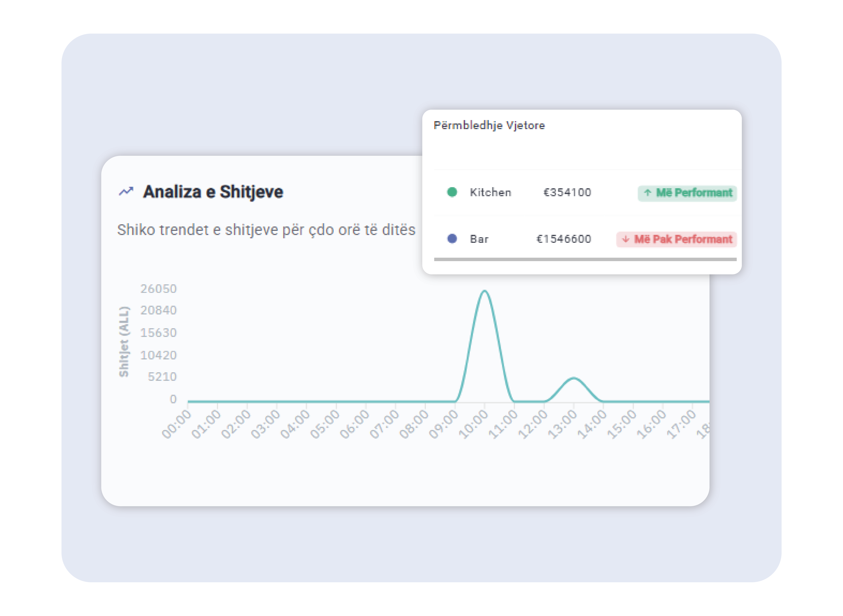Click the up arrow in Më Performant badge
Screen dimensions: 843x616
point(648,192)
